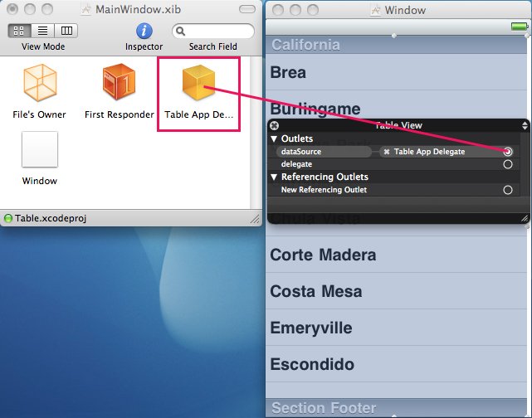Click the battery icon in status bar
Image resolution: width=532 pixels, height=418 pixels.
(x=520, y=27)
